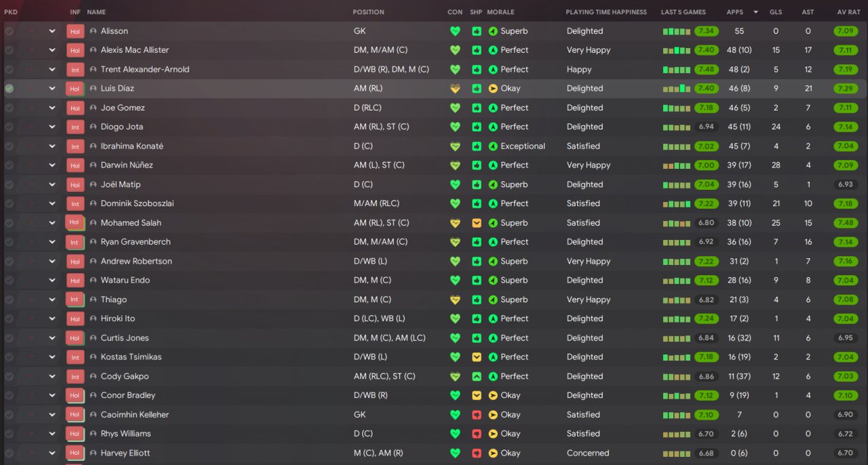
Task: Click the profile icon next to Darwin Núñez
Action: click(94, 165)
